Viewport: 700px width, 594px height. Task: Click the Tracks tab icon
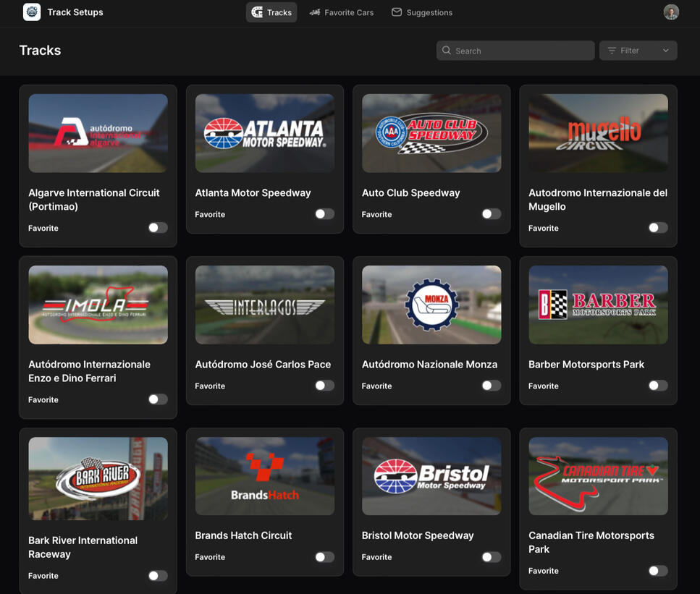257,12
